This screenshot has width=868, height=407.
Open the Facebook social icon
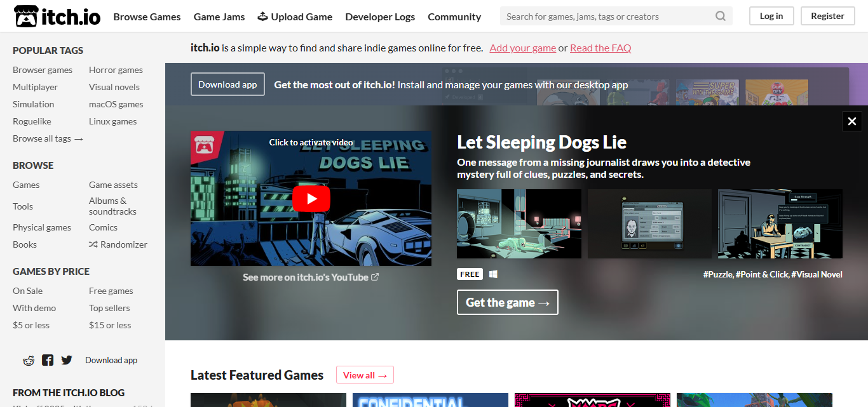click(48, 360)
